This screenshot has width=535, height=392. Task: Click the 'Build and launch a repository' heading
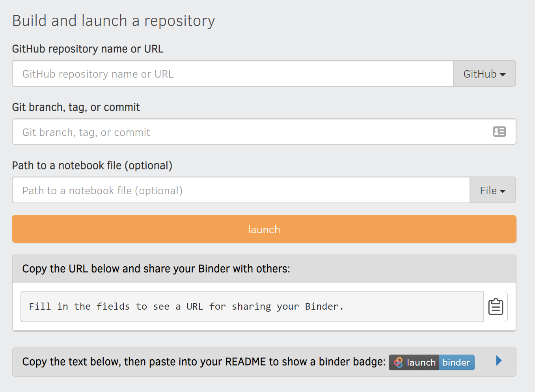coord(114,20)
